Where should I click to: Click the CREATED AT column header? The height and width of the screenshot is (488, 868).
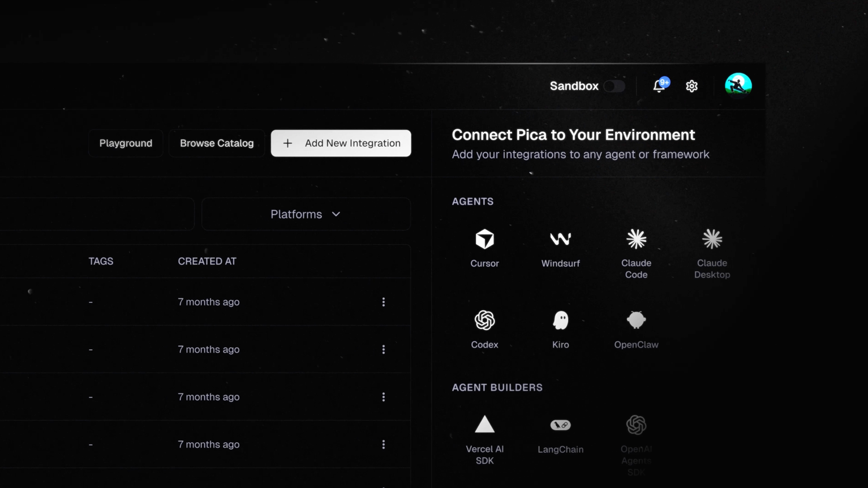point(207,261)
